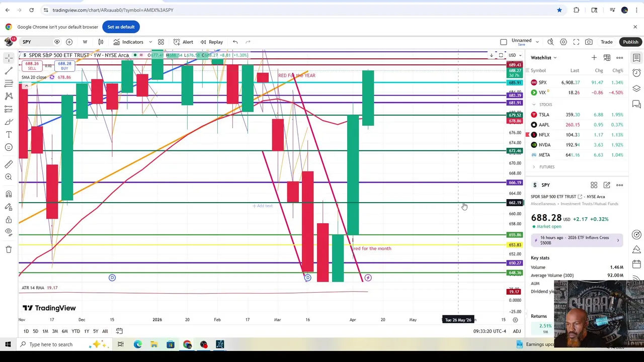This screenshot has width=644, height=362.
Task: Select the brush drawing tool
Action: (9, 122)
